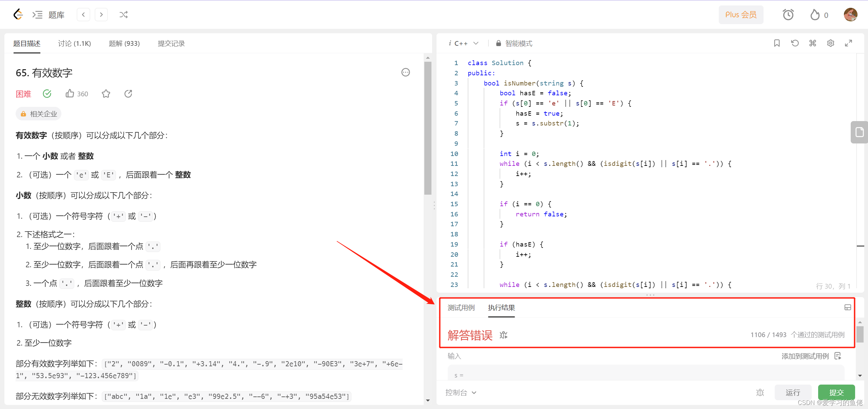Click the shuffle/random question icon

[124, 15]
